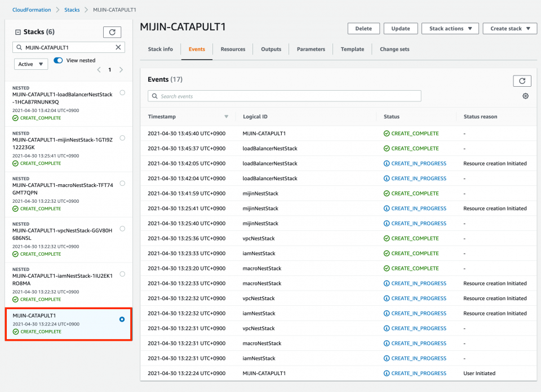Open Stack actions dropdown
This screenshot has width=541, height=392.
point(450,29)
